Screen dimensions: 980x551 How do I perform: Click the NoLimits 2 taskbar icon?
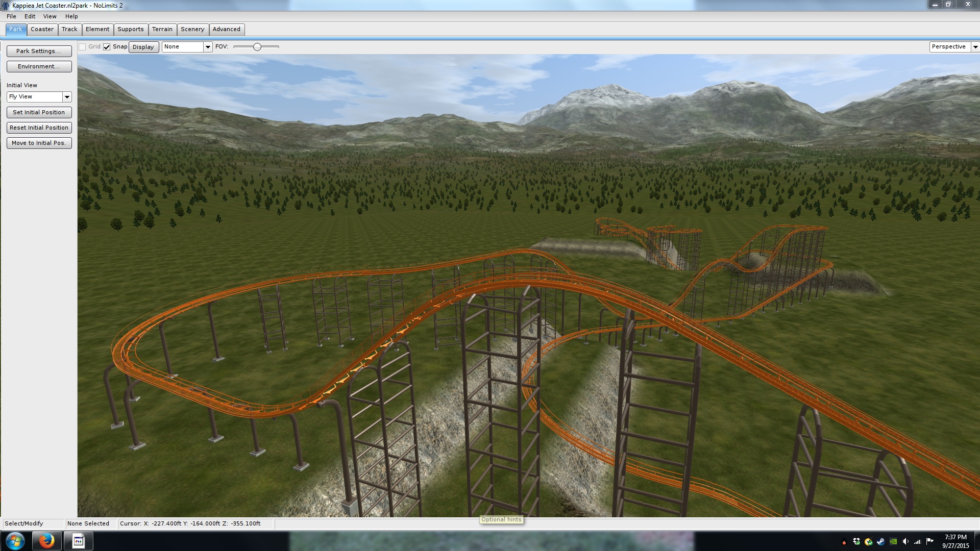(78, 541)
